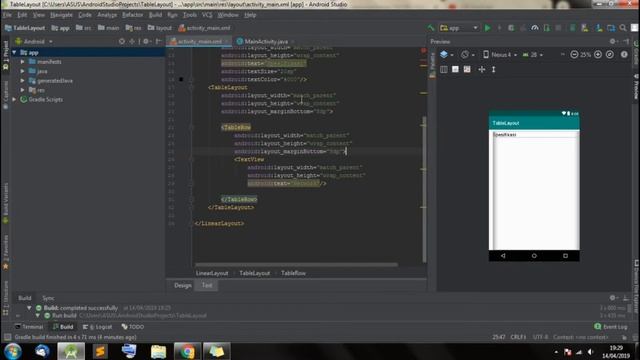Zoom out the layout preview
640x360 pixels.
pyautogui.click(x=574, y=55)
